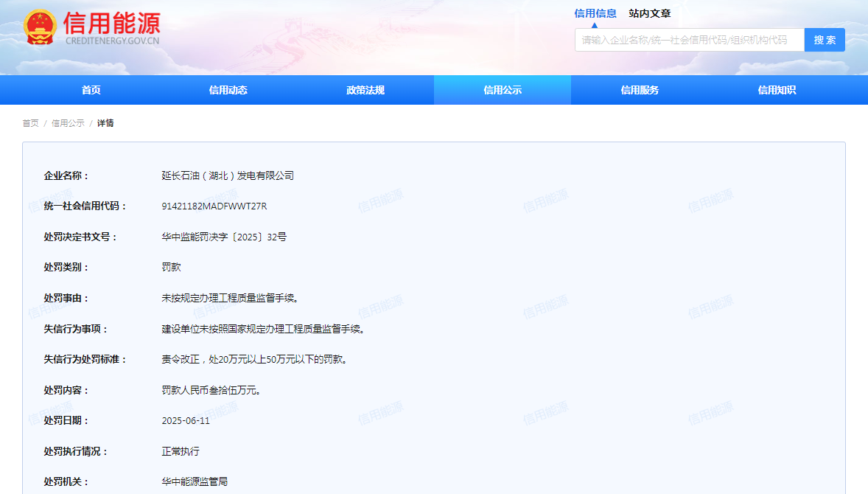Viewport: 868px width, 494px height.
Task: Select the credit code 91421182MADFWWT27R
Action: tap(214, 206)
